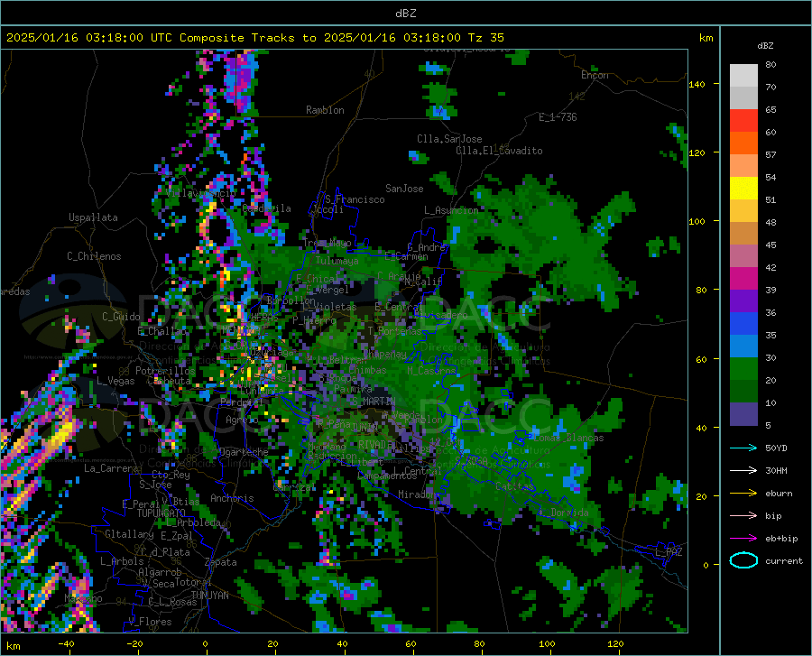Click the L_Asuncion place label
Viewport: 812px width, 656px height.
(x=451, y=210)
